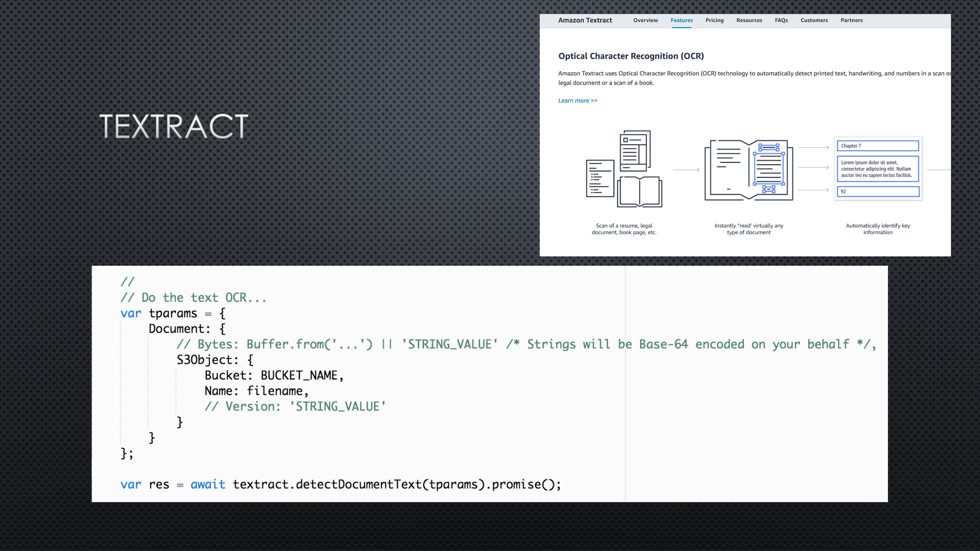Screen dimensions: 980x551
Task: Click the textract.detectDocumentText call in code
Action: tap(397, 484)
